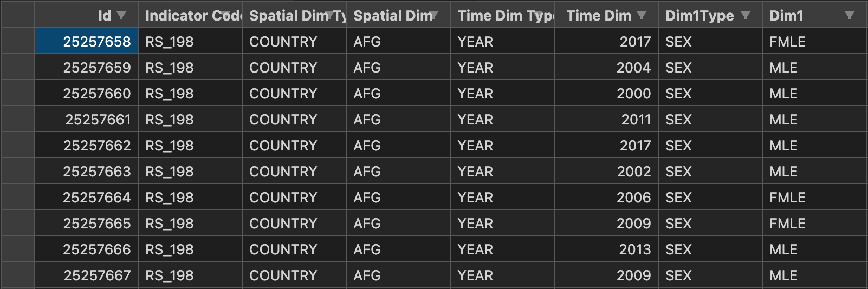The height and width of the screenshot is (289, 868).
Task: Select the AFG cell in row 25257661
Action: click(x=398, y=119)
